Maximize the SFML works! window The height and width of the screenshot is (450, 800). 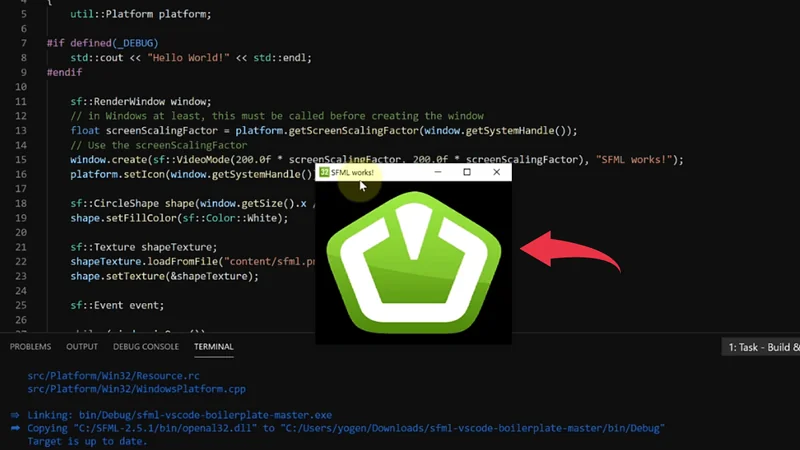[467, 173]
